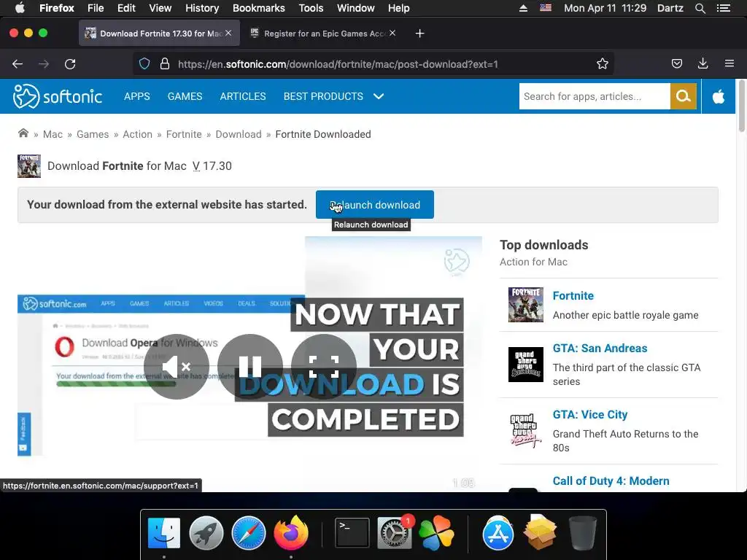Open the History menu
This screenshot has width=747, height=560.
(x=202, y=8)
